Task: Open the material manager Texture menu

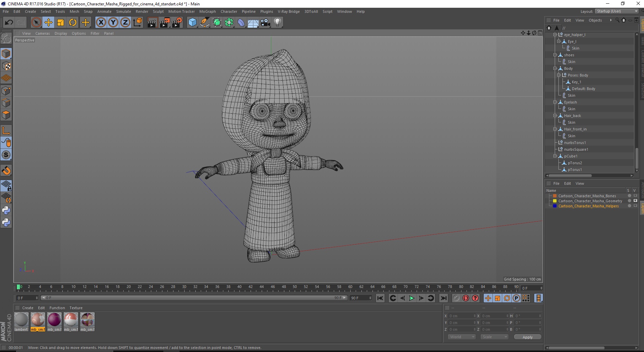Action: click(x=76, y=308)
